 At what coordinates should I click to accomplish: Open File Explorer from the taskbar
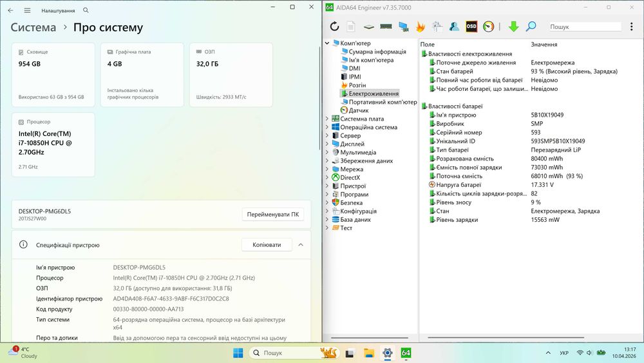[x=369, y=353]
